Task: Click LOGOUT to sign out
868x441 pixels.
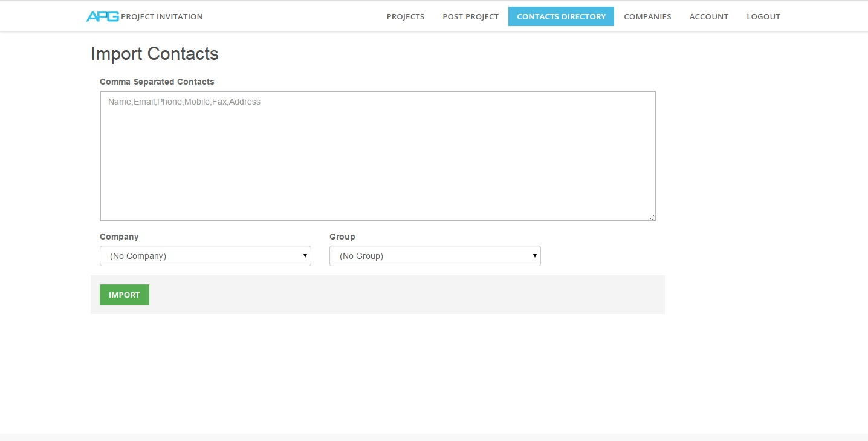Action: pos(763,16)
